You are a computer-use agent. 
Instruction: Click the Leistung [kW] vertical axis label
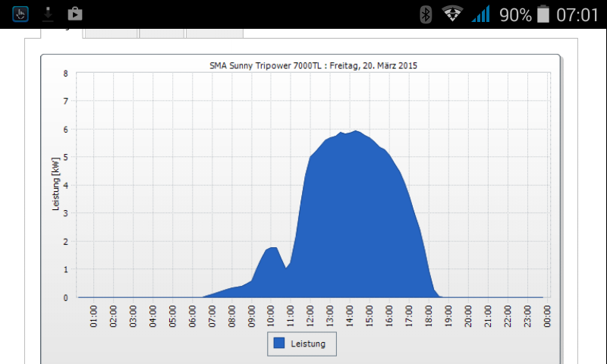point(56,186)
